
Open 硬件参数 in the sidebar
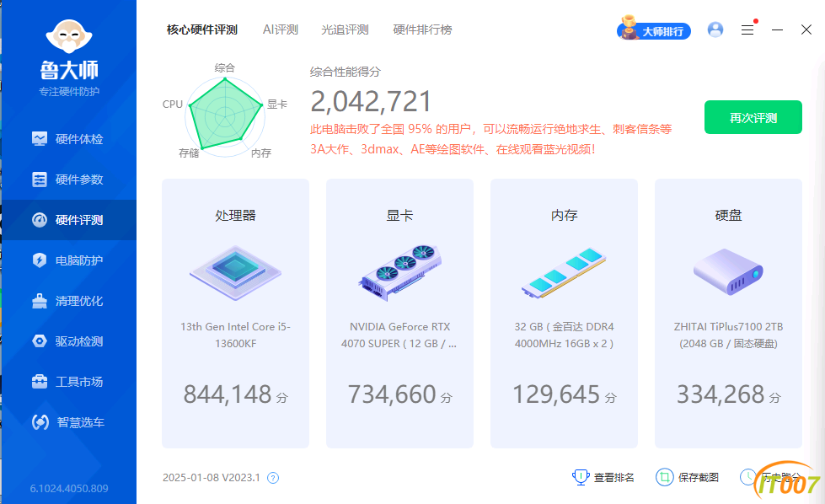pyautogui.click(x=68, y=180)
